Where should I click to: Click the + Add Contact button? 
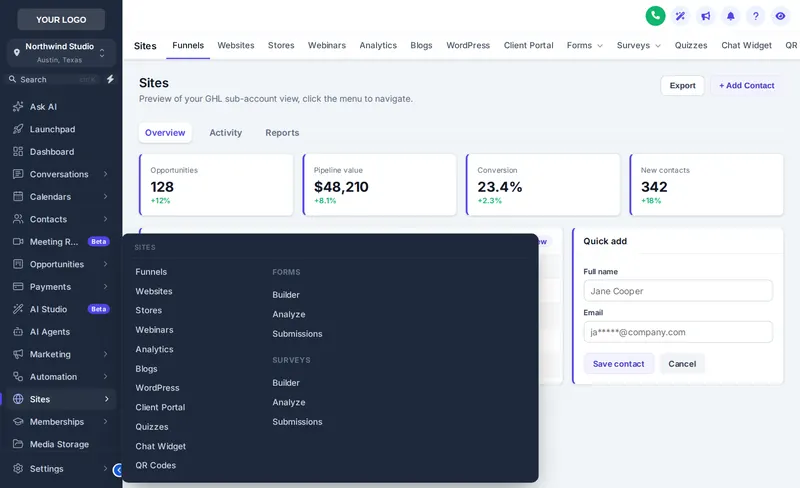(746, 85)
